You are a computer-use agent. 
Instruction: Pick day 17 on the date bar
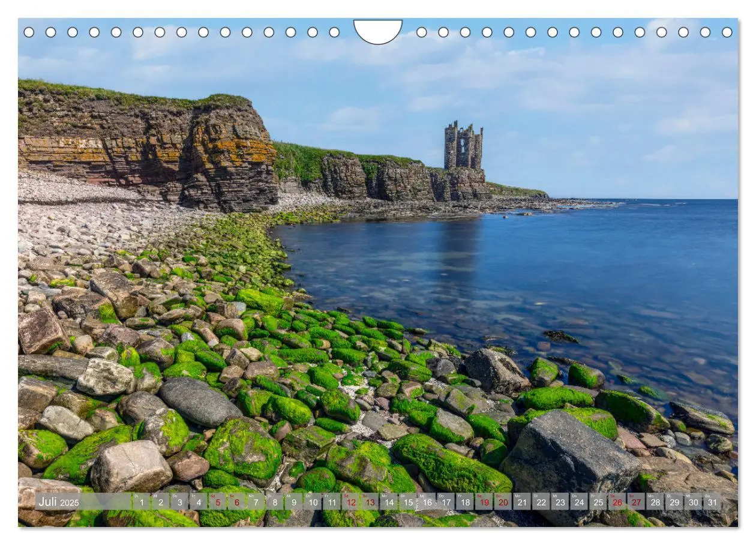tap(446, 502)
